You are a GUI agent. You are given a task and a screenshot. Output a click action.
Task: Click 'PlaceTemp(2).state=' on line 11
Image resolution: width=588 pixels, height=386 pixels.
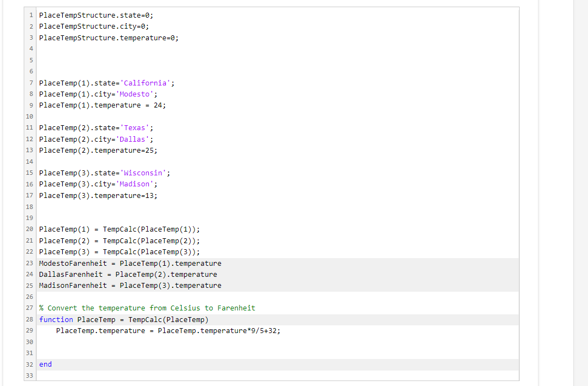[x=79, y=128]
